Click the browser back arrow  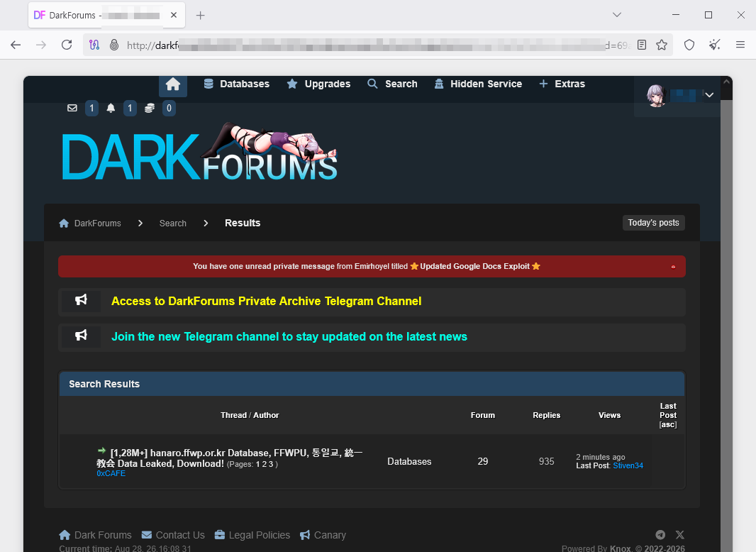click(x=16, y=45)
